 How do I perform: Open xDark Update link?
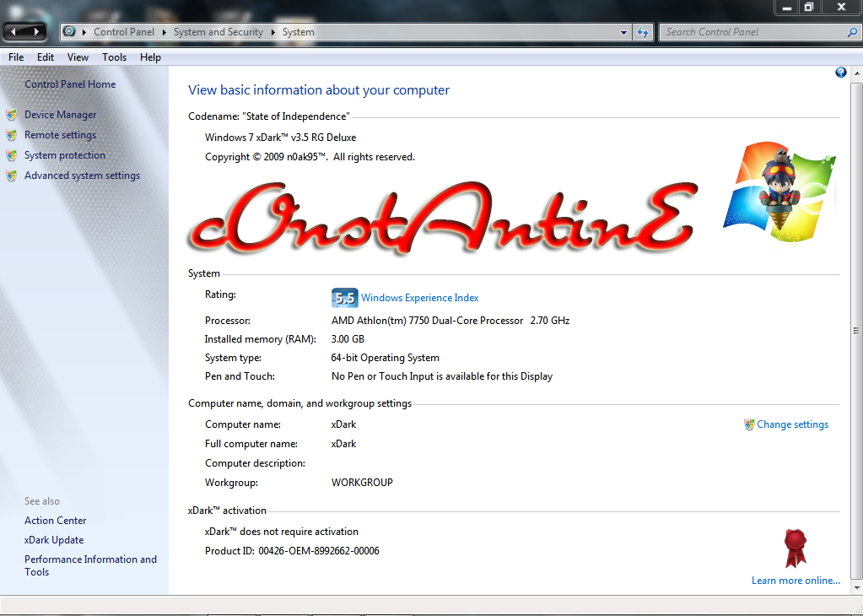tap(54, 540)
